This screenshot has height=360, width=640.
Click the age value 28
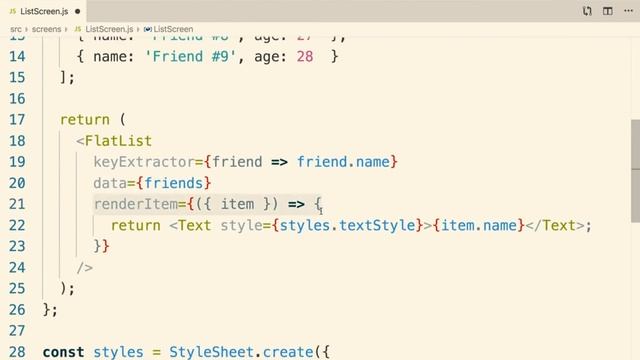305,56
